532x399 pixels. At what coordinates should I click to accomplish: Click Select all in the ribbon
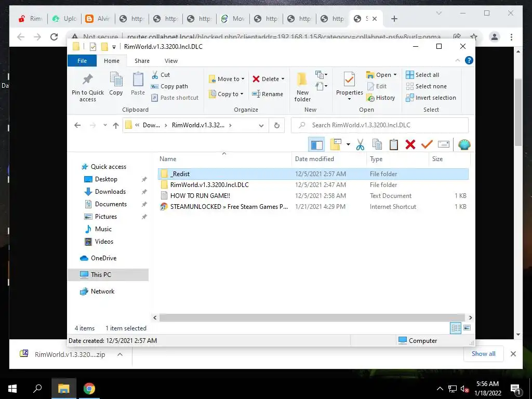point(422,75)
